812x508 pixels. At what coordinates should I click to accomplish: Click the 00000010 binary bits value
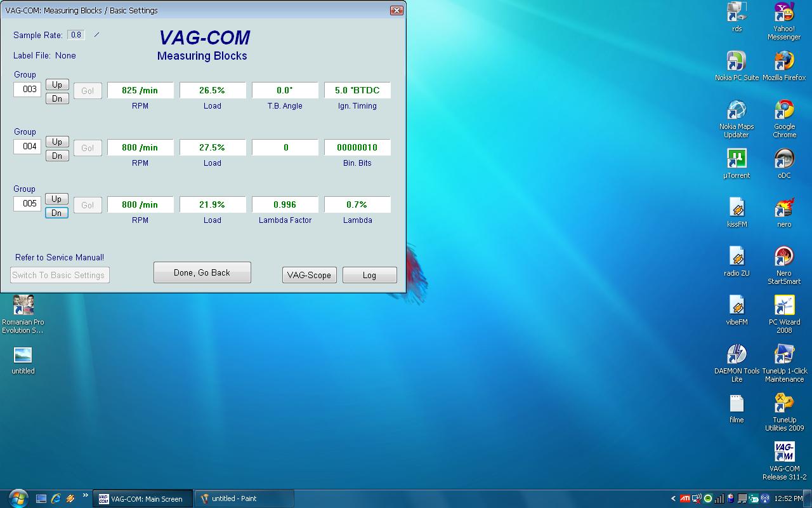tap(357, 147)
